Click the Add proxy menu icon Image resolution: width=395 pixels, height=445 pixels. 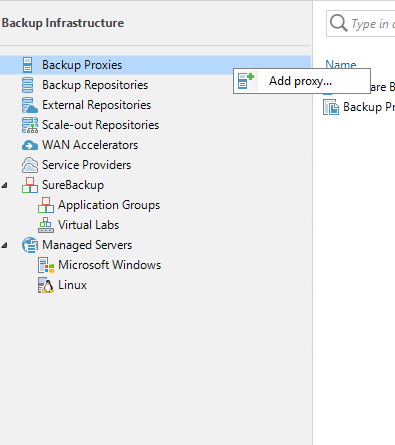[x=246, y=81]
